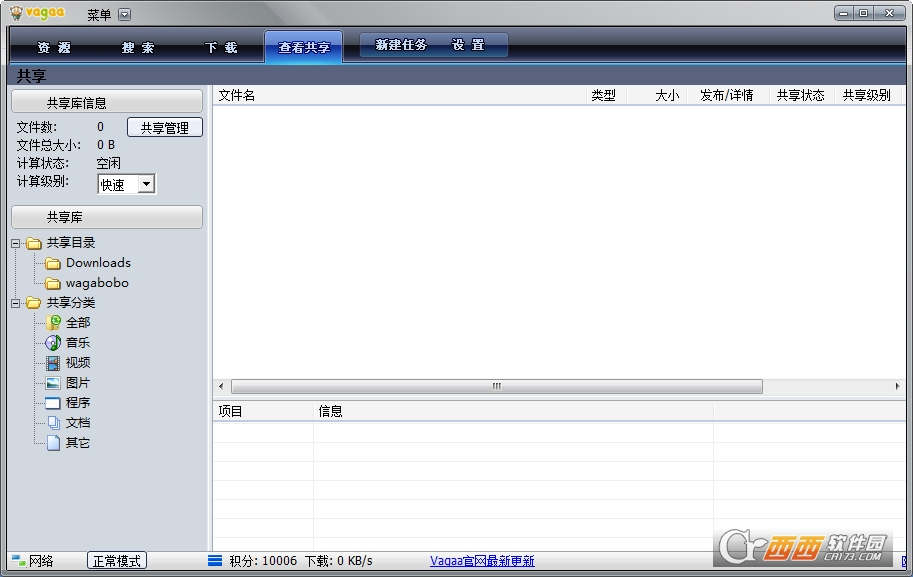The width and height of the screenshot is (913, 577).
Task: Click the 菜单 menu label
Action: coord(99,15)
